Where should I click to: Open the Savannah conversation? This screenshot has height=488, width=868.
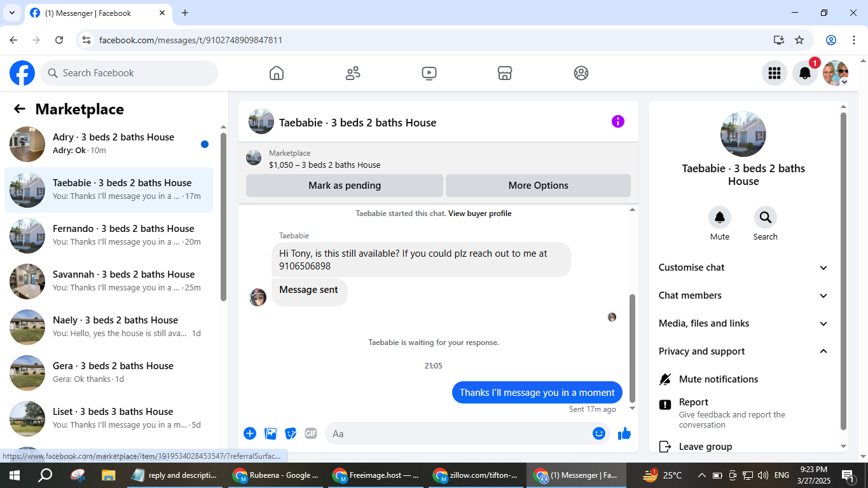click(x=109, y=281)
